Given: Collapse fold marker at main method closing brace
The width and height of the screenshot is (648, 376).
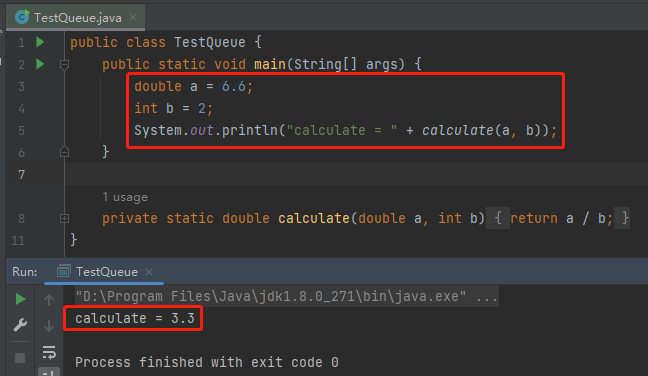Looking at the screenshot, I should (64, 152).
